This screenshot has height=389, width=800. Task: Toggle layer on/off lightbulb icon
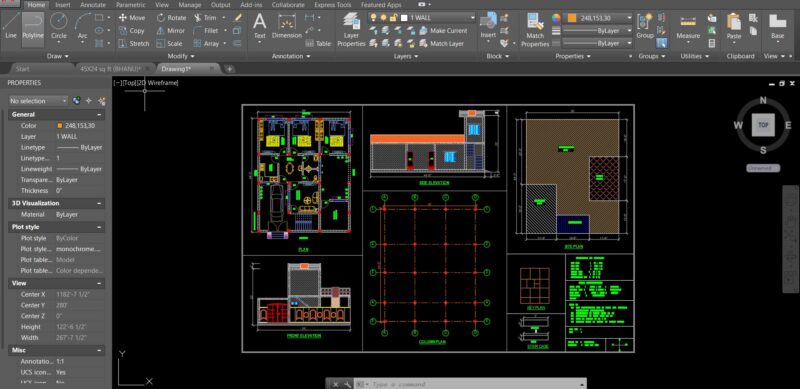coord(373,17)
